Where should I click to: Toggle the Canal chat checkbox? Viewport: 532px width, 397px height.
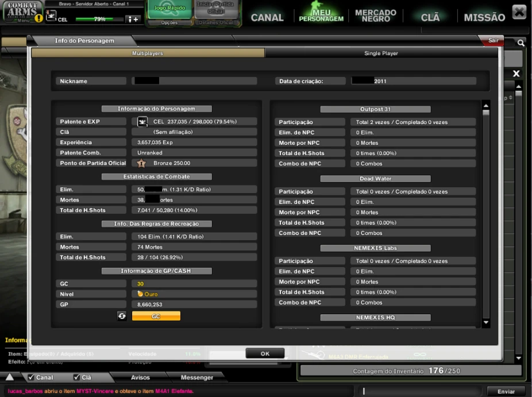coord(31,377)
